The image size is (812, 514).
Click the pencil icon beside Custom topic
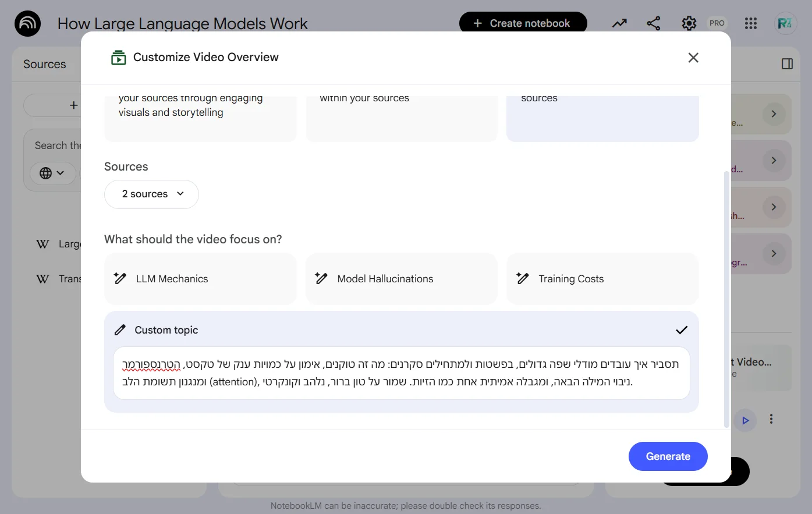click(x=120, y=330)
